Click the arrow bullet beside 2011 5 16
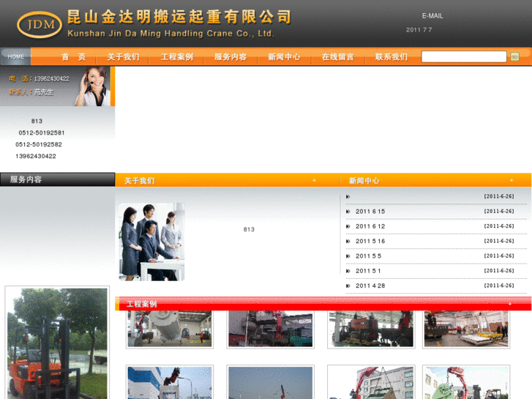532x399 pixels. (x=348, y=242)
